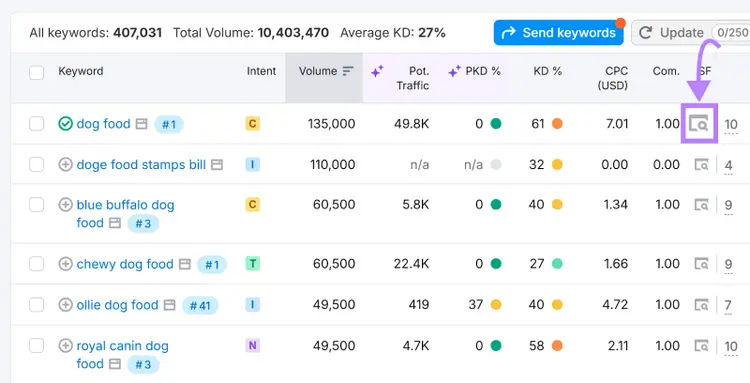
Task: Click the N intent badge for royal canin dog food
Action: pos(253,345)
